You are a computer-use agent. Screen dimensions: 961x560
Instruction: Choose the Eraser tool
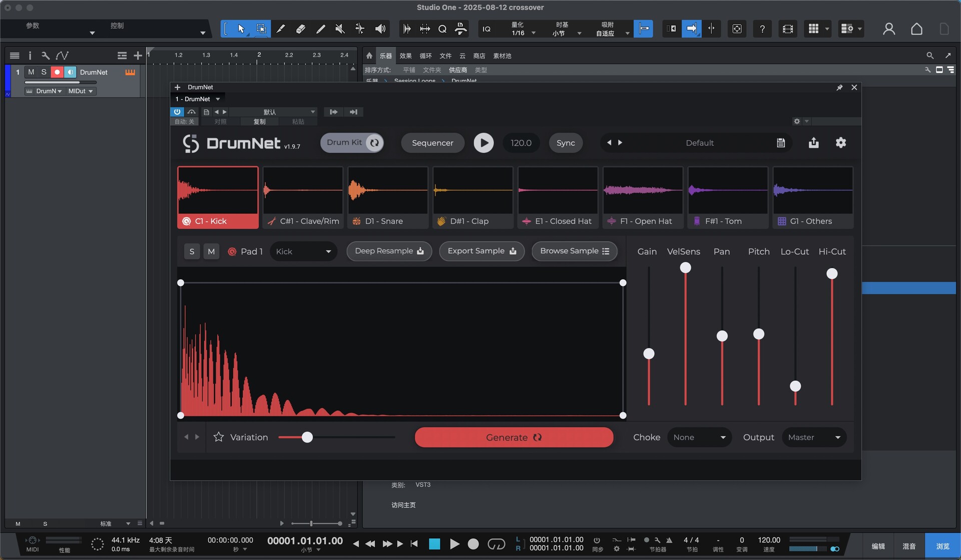coord(300,29)
